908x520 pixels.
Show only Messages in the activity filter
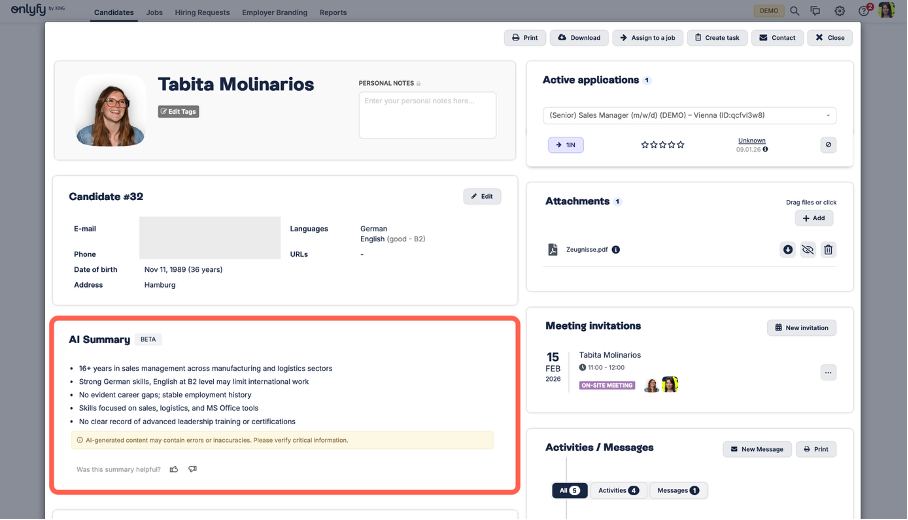(679, 490)
